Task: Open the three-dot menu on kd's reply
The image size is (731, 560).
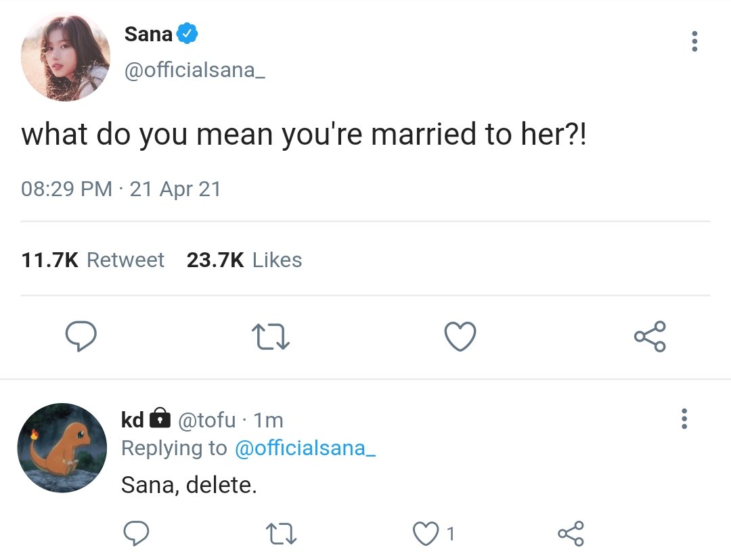Action: pyautogui.click(x=684, y=419)
